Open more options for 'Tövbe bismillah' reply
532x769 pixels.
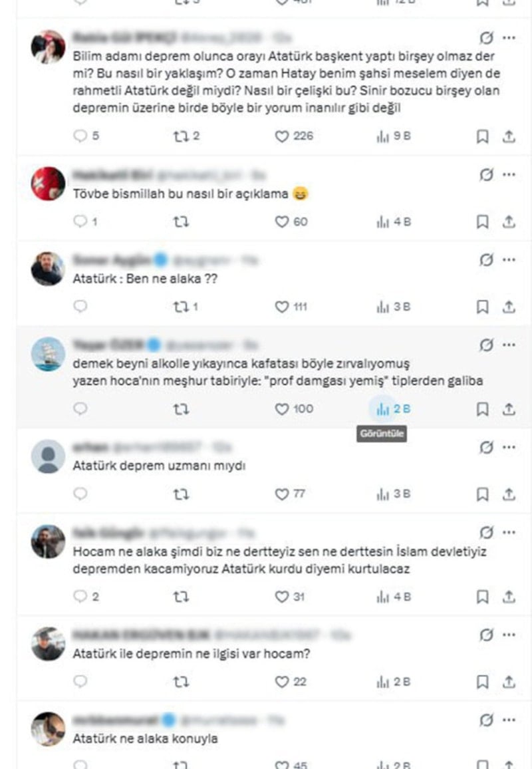(x=509, y=174)
